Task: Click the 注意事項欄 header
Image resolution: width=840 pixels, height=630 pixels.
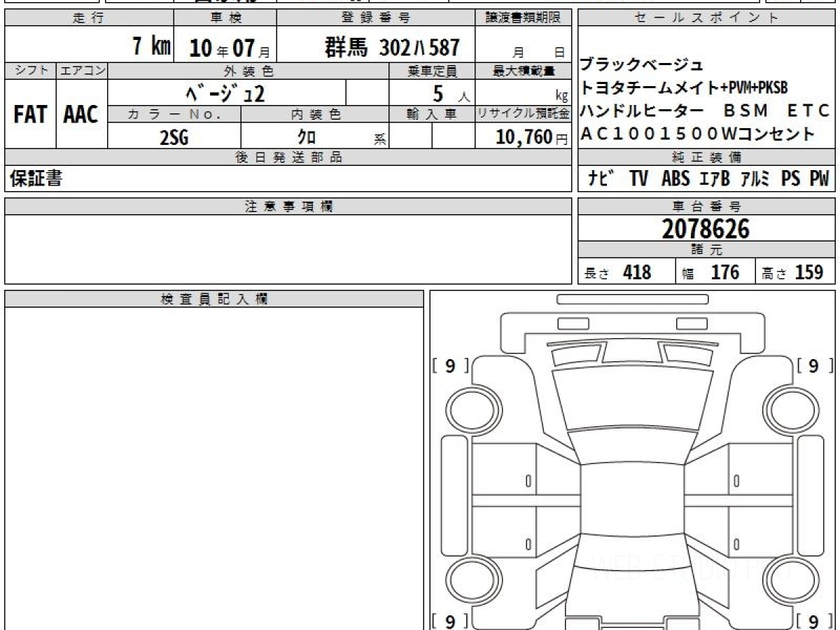Action: [x=288, y=206]
